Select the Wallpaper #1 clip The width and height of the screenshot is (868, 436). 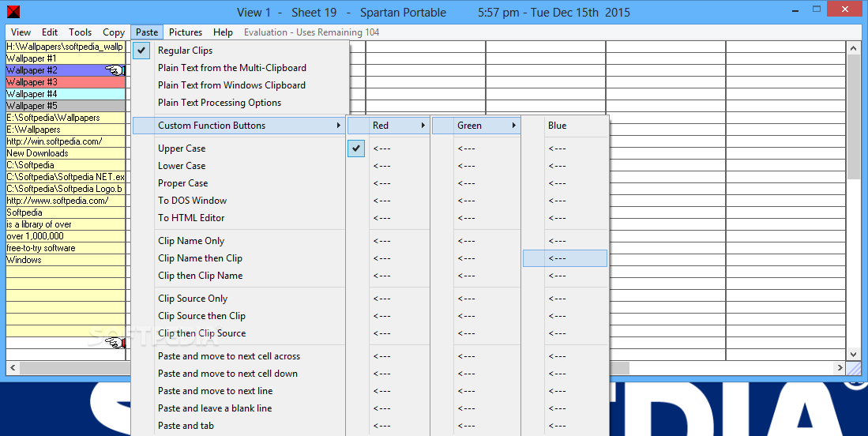click(x=66, y=58)
